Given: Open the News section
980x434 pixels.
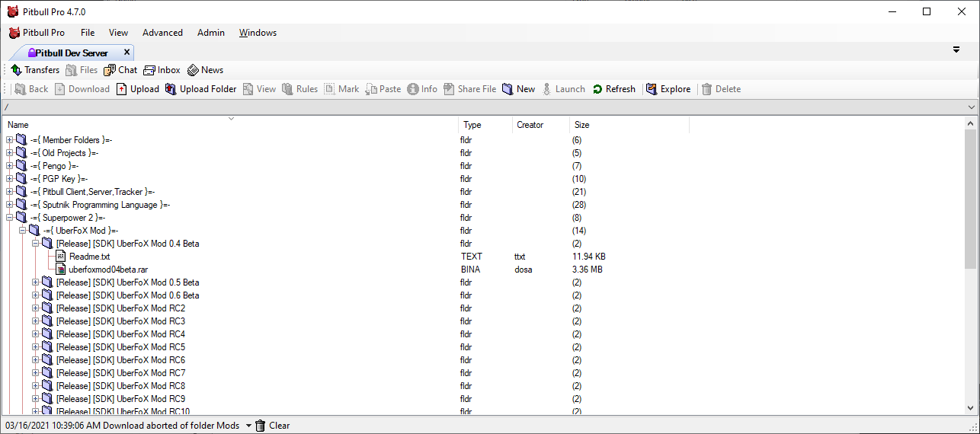Looking at the screenshot, I should 205,70.
